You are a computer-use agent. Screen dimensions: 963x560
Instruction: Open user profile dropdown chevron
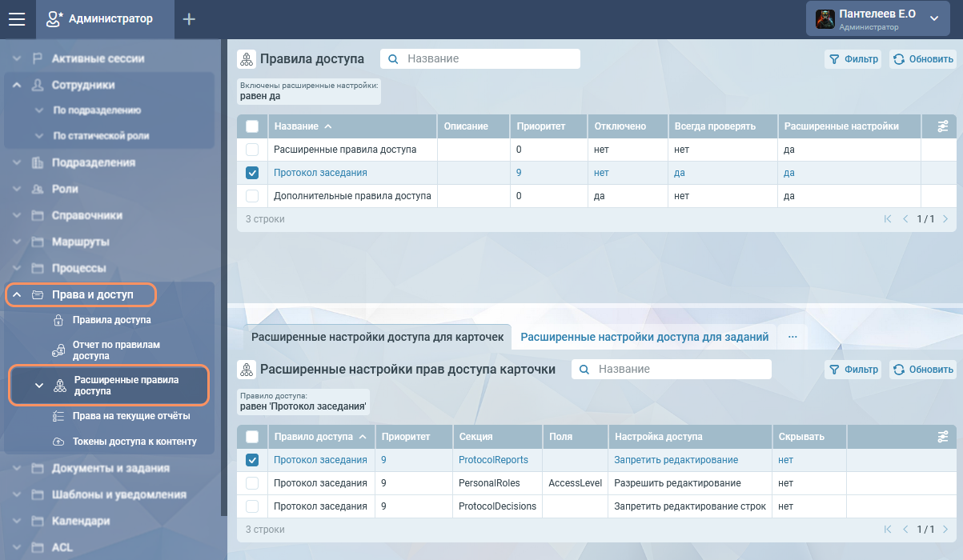coord(934,19)
